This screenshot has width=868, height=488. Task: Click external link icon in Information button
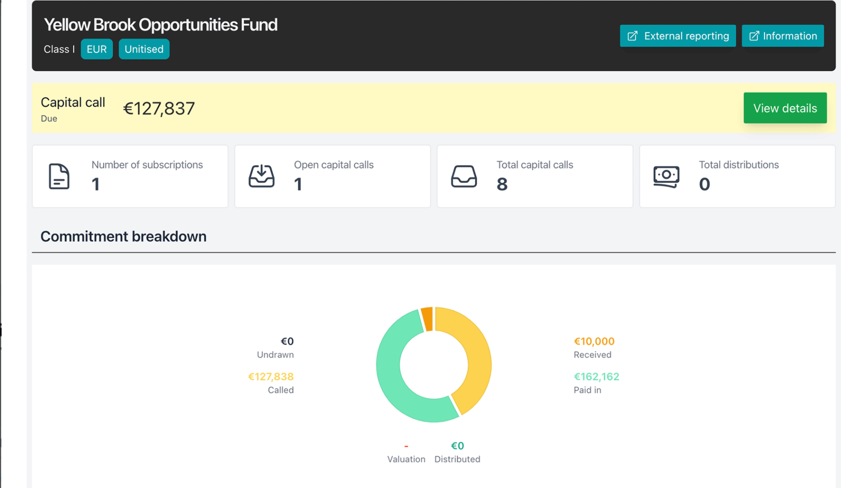click(754, 36)
